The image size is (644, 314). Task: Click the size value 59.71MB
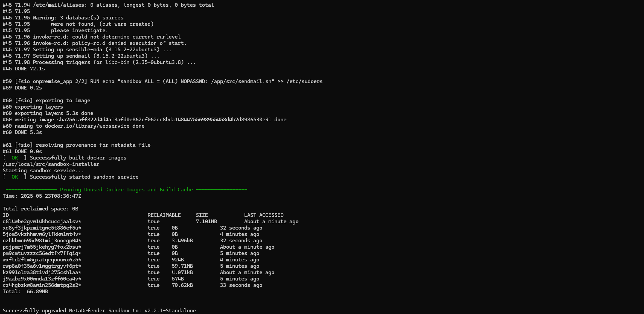pos(182,266)
